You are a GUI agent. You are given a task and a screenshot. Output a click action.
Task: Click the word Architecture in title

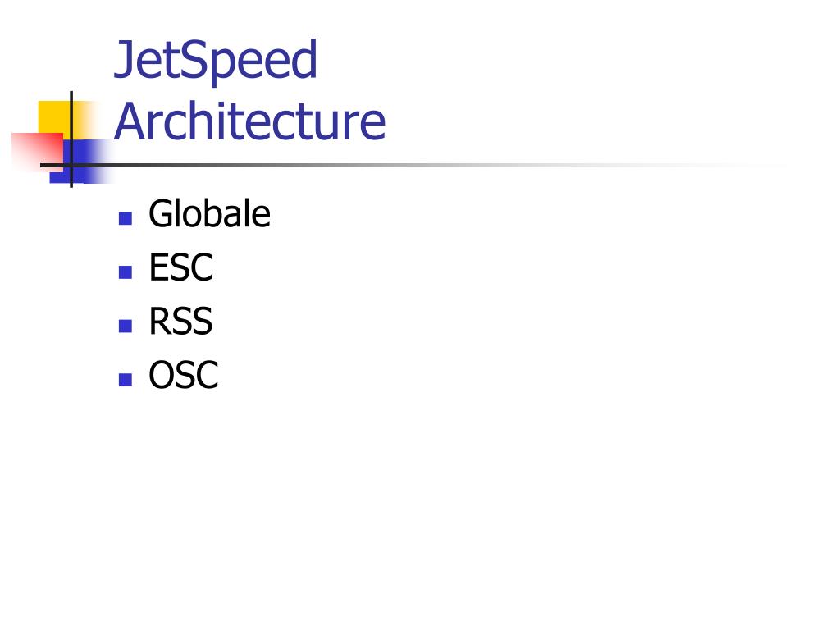[x=249, y=121]
